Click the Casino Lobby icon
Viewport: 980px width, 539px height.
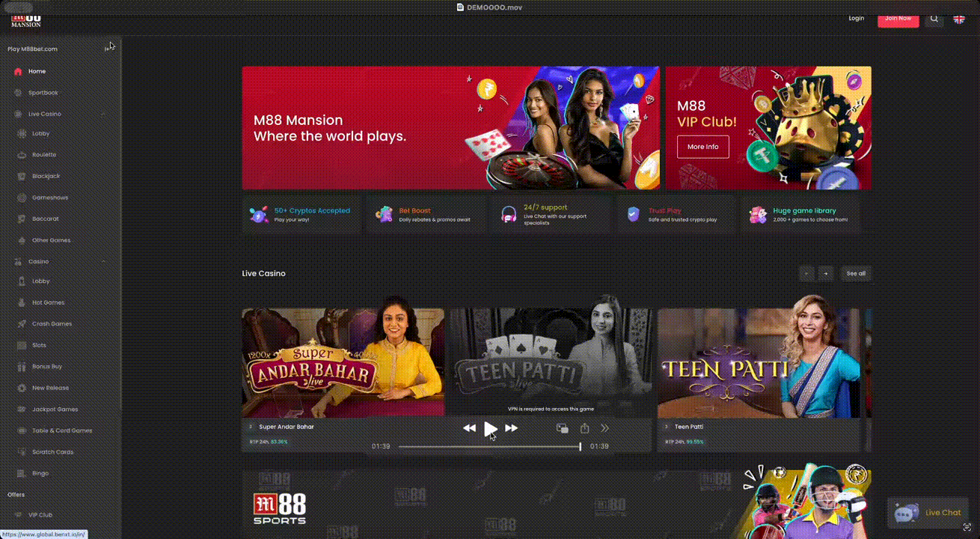click(x=22, y=281)
